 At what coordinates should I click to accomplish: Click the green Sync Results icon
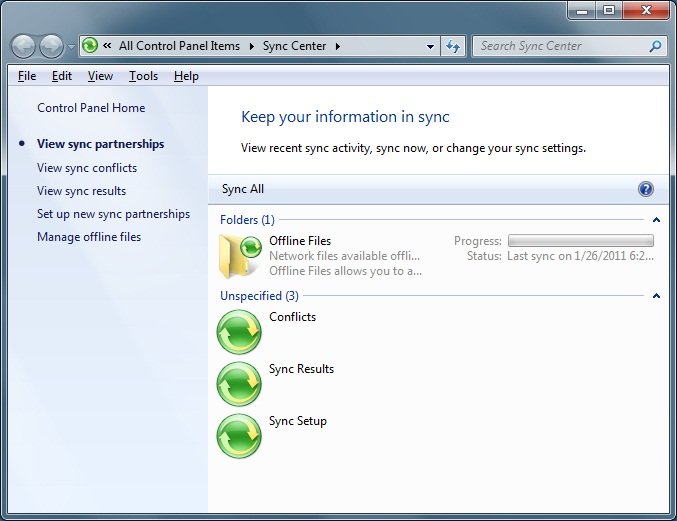(x=239, y=384)
